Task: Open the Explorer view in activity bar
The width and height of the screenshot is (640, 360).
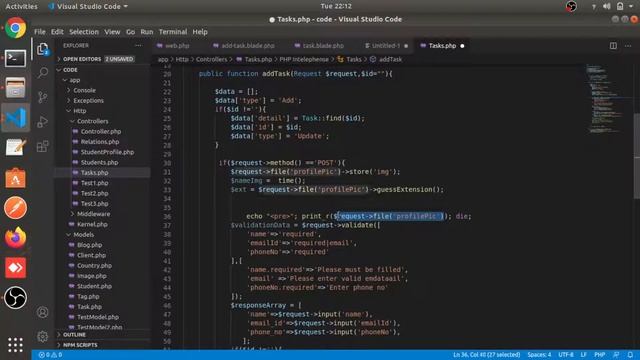Action: 43,49
